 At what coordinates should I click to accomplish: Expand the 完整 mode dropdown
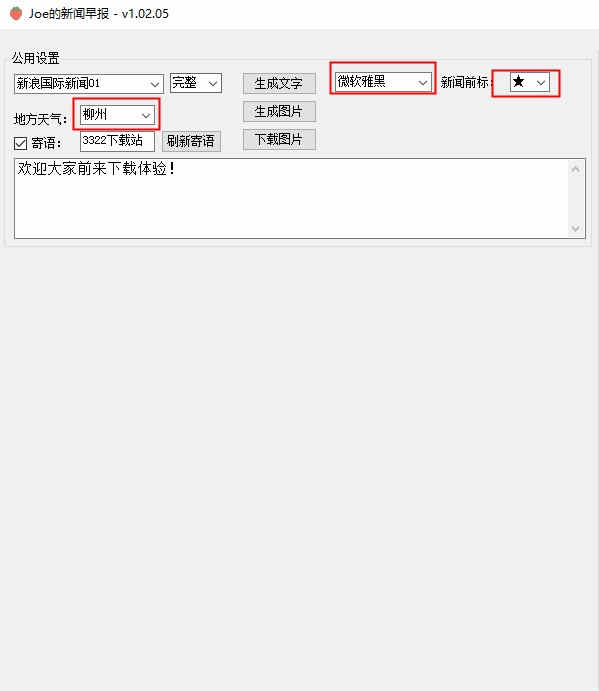[x=196, y=83]
